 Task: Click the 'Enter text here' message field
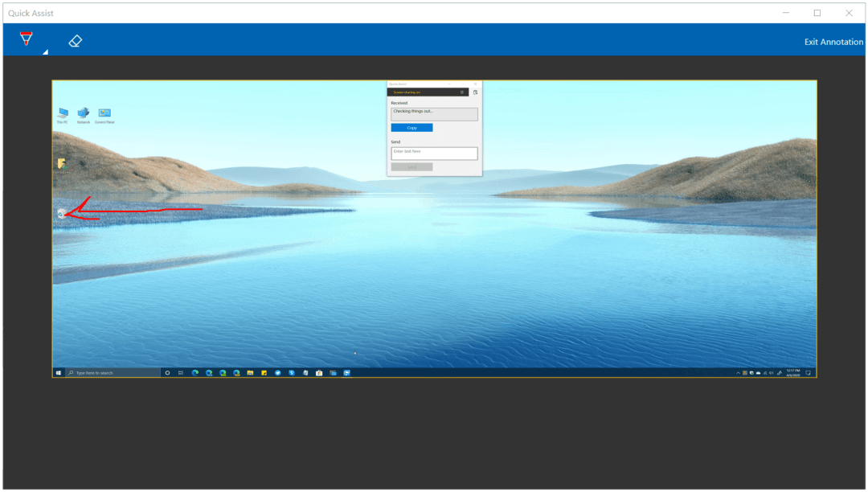[434, 153]
